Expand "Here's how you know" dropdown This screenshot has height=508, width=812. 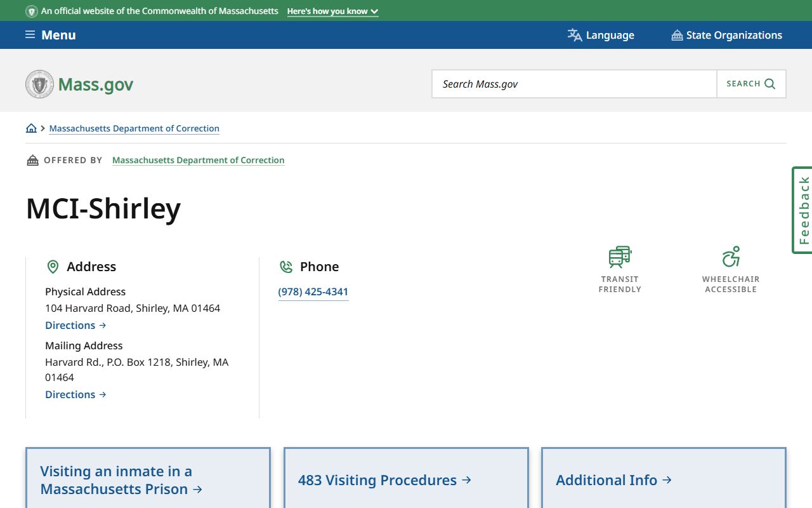(x=332, y=11)
